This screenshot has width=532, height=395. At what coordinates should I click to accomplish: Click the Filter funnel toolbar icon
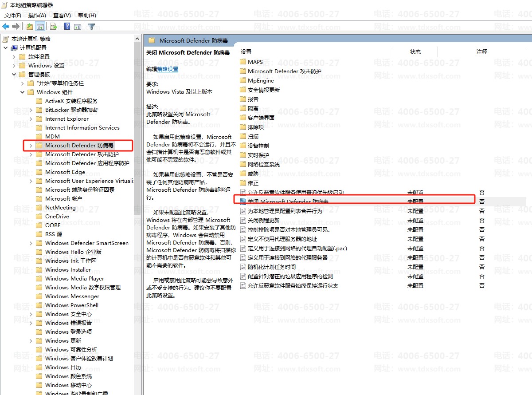pyautogui.click(x=92, y=27)
